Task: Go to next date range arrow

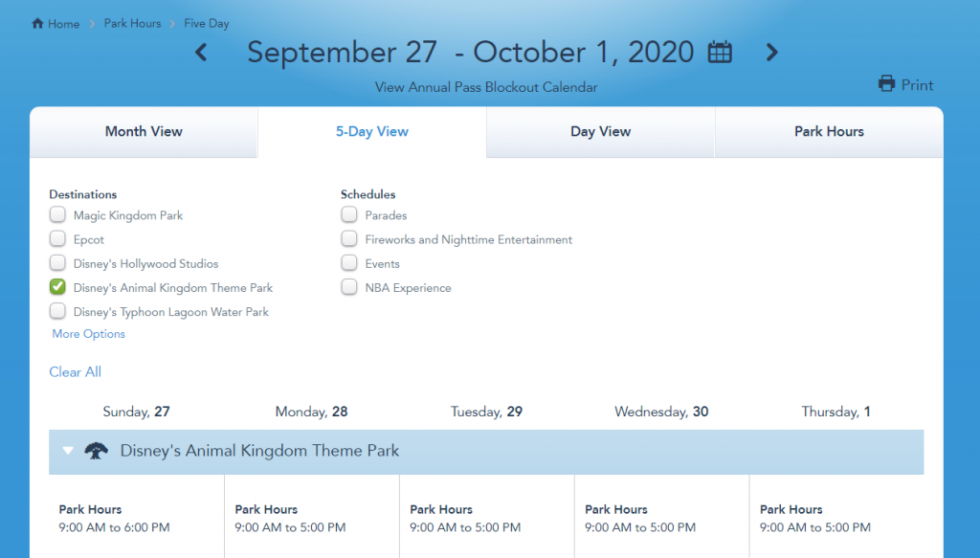Action: point(771,53)
